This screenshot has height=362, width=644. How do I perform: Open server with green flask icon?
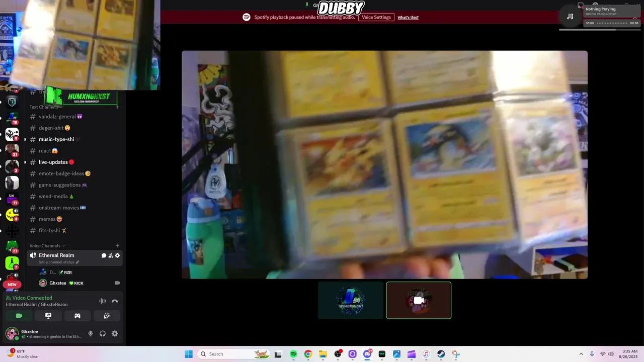[x=12, y=263]
